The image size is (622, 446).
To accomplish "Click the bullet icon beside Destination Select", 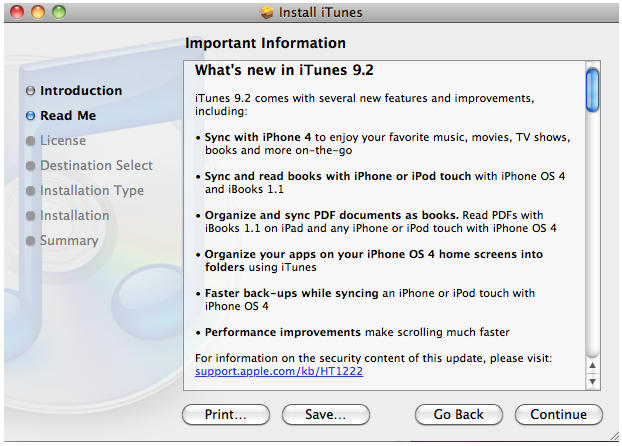I will tap(31, 166).
